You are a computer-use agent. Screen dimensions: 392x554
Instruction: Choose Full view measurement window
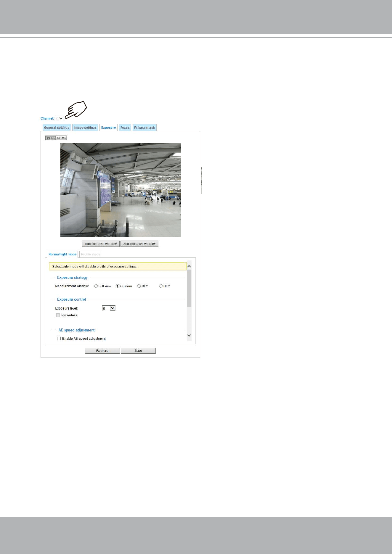pos(96,286)
